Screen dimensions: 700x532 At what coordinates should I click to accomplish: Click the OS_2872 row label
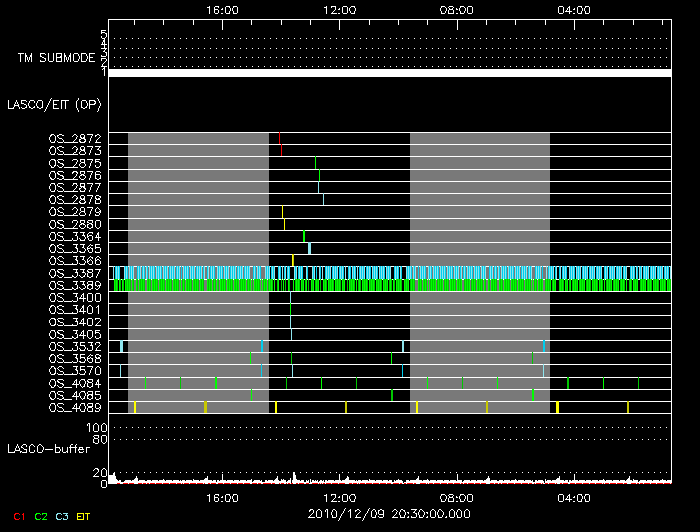tap(75, 138)
